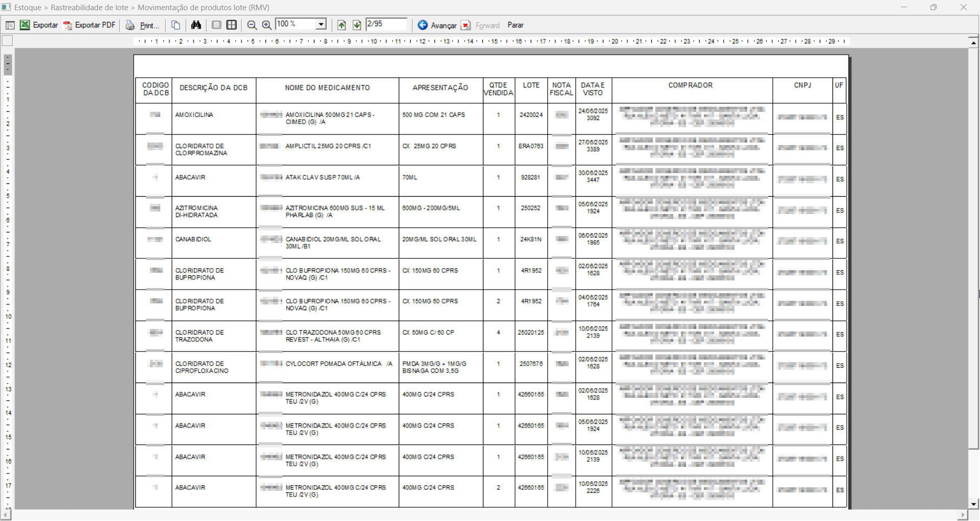Click the Exportar button label
Screen dimensions: 980x521
(45, 25)
